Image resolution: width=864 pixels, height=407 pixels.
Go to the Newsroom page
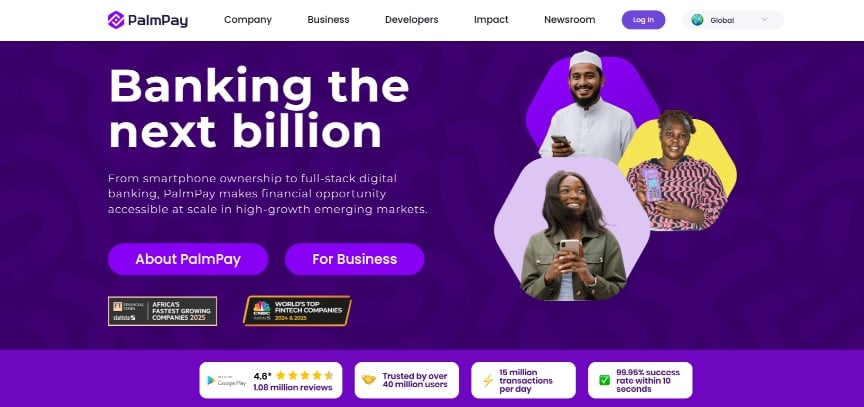coord(570,20)
